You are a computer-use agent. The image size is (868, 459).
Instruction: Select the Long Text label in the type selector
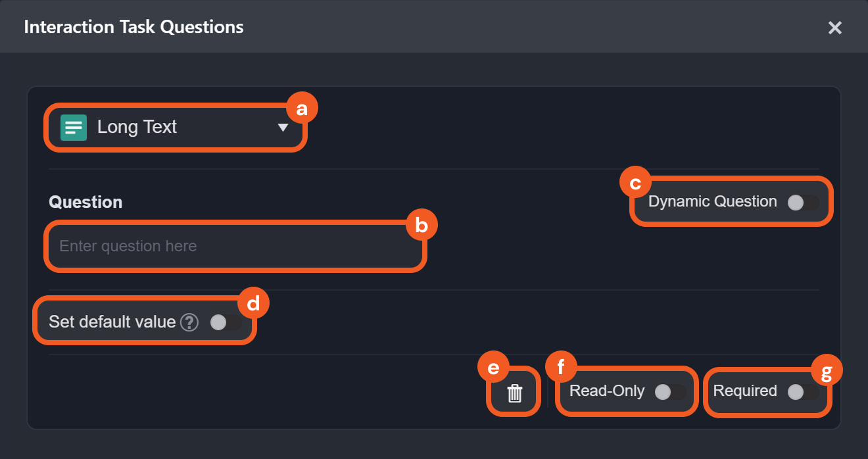[x=137, y=127]
